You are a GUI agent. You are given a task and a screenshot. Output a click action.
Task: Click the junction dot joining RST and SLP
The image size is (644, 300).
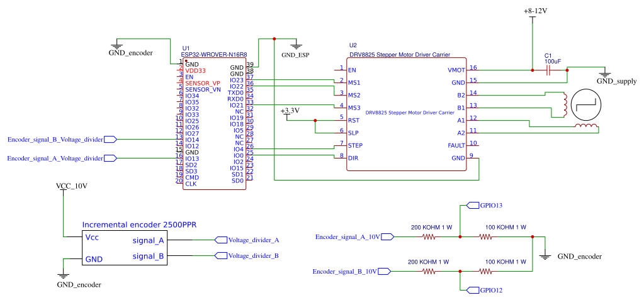(315, 121)
